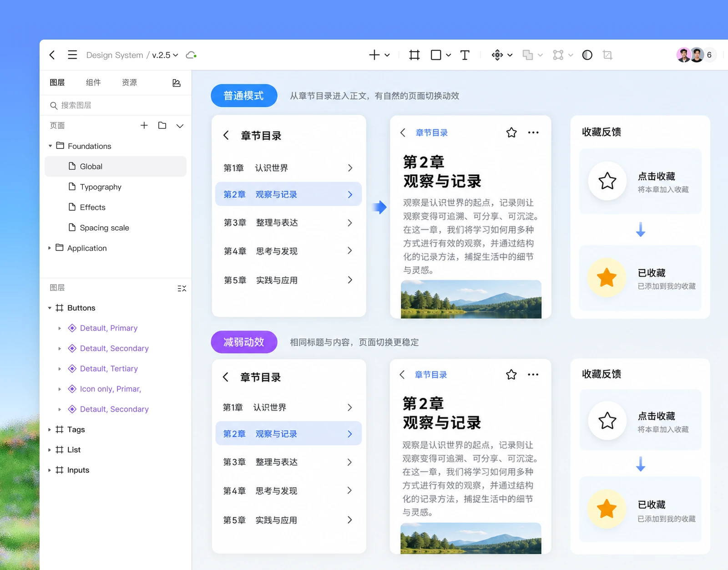Create new page folder icon

click(x=162, y=125)
